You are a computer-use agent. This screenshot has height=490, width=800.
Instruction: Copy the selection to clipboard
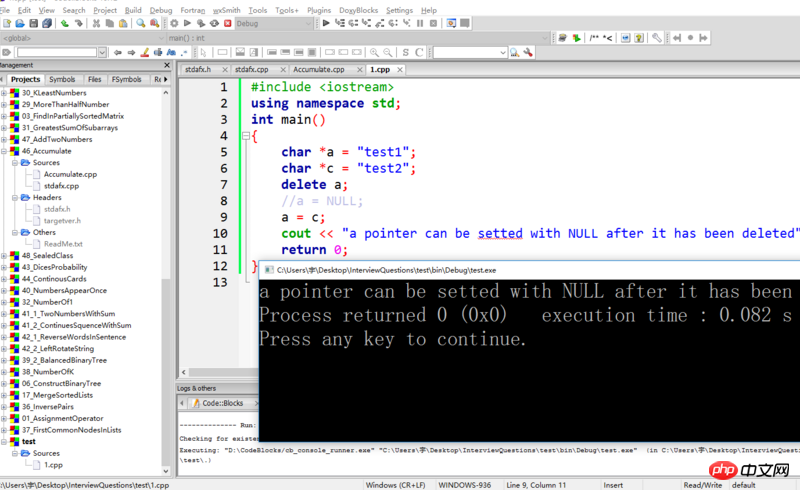point(110,23)
